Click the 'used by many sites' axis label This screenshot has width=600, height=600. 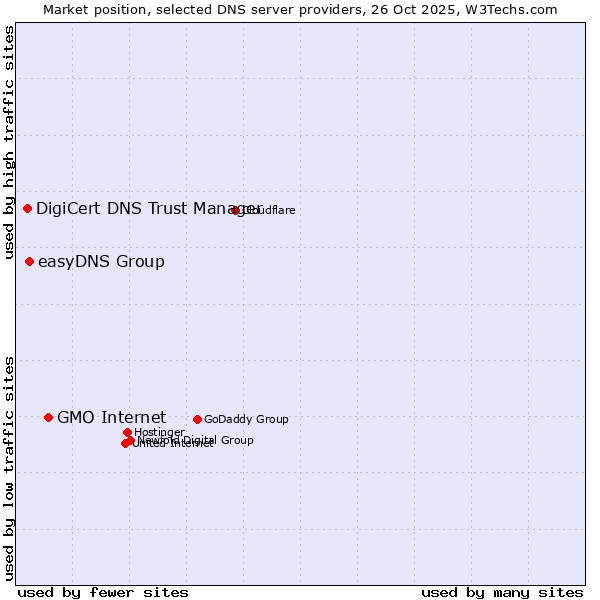pos(502,592)
